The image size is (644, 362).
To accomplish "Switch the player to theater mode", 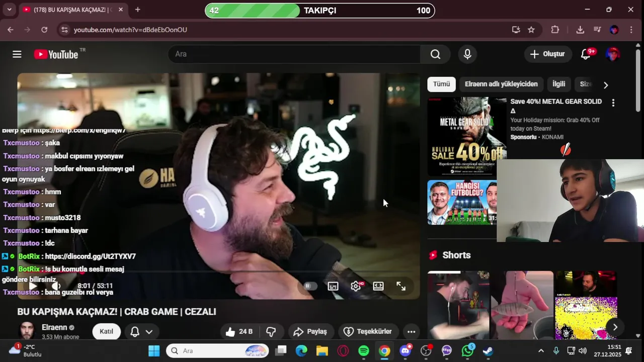I will [x=378, y=286].
